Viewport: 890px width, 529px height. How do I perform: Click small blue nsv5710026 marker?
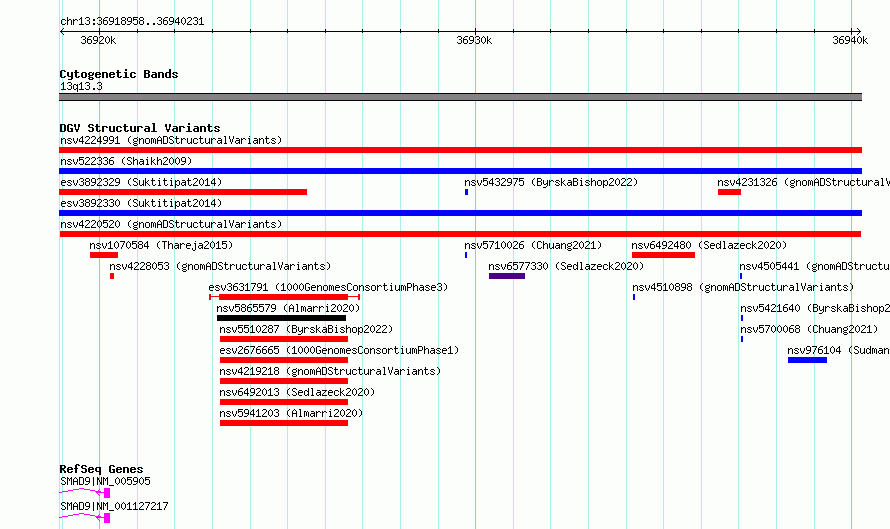(x=466, y=255)
